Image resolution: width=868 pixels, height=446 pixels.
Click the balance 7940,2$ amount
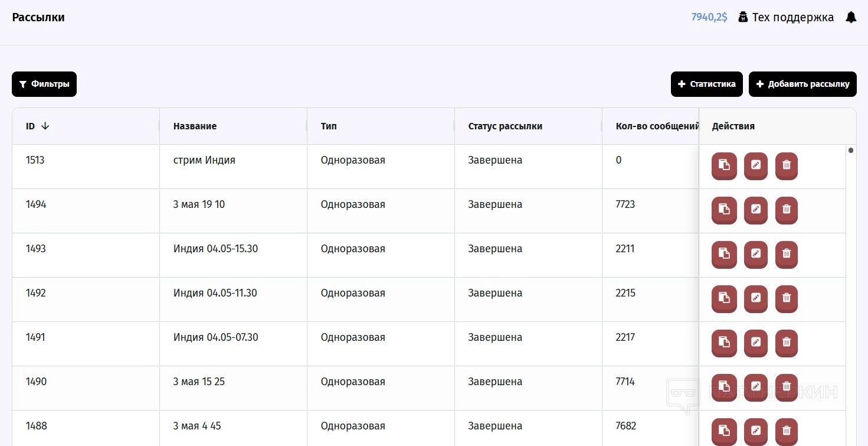pos(709,17)
